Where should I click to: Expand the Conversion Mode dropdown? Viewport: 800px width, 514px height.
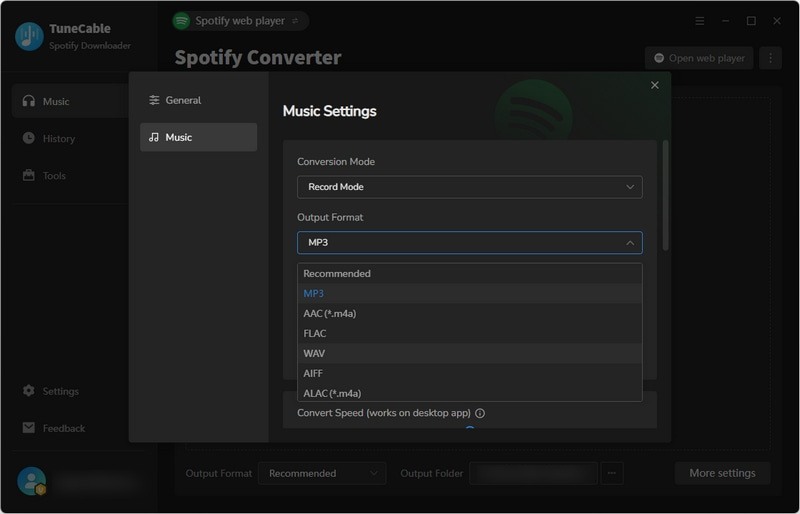(469, 187)
